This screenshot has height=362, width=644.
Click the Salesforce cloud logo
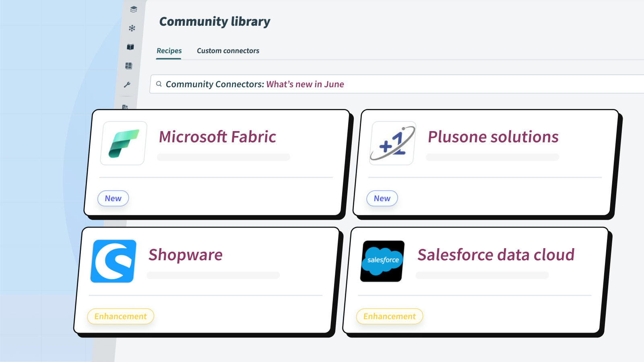click(x=382, y=261)
